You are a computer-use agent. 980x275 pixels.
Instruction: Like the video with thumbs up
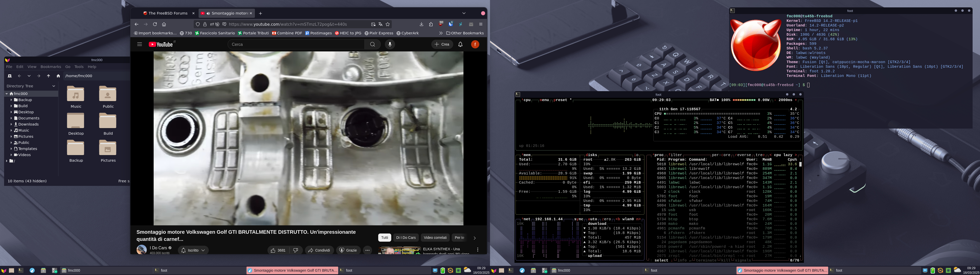[273, 250]
